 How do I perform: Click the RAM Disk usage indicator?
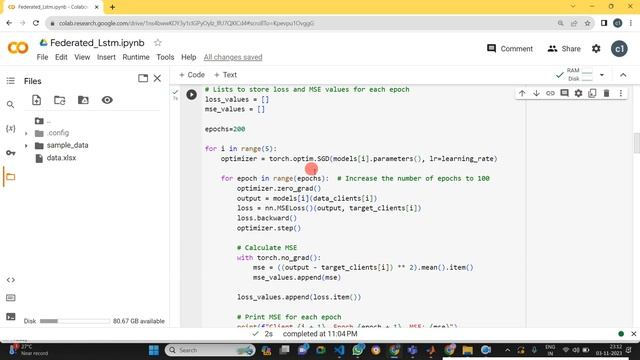580,75
